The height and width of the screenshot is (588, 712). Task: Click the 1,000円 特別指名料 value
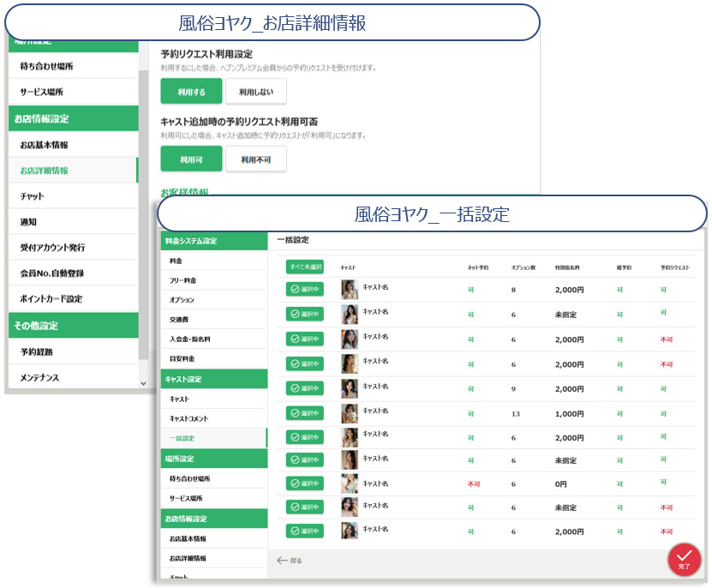point(569,414)
